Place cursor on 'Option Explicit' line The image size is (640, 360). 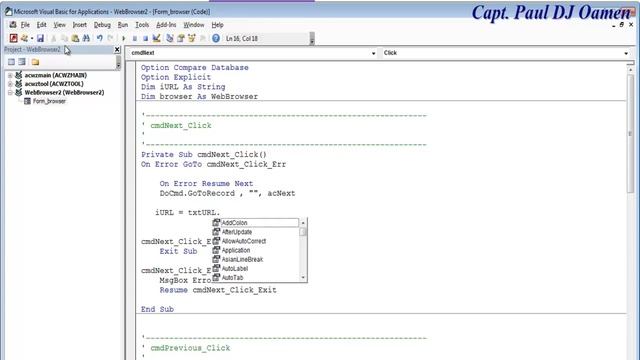click(x=176, y=77)
